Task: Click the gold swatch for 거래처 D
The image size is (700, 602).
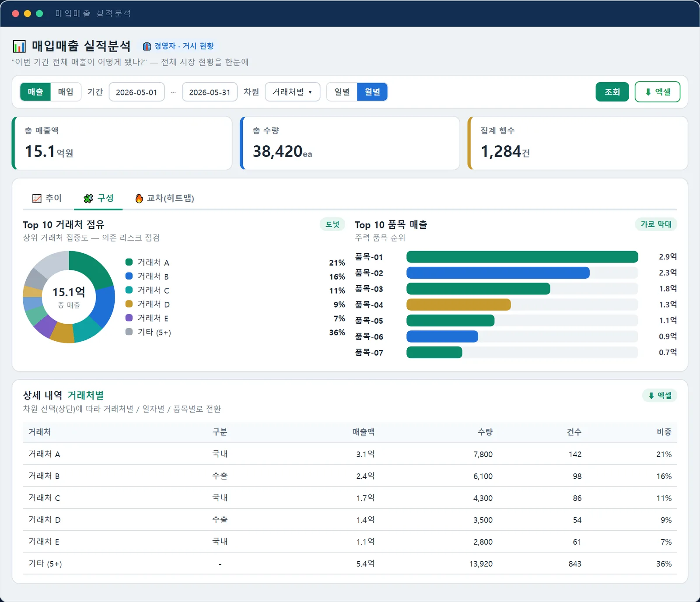Action: coord(129,304)
